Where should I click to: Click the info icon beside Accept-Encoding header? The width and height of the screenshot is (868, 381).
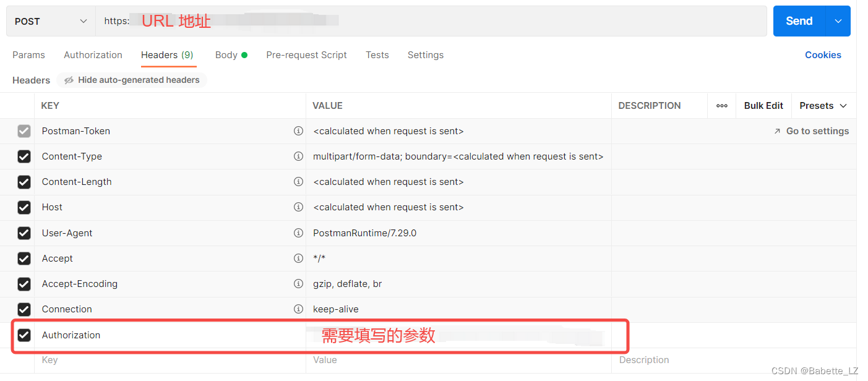pyautogui.click(x=299, y=283)
